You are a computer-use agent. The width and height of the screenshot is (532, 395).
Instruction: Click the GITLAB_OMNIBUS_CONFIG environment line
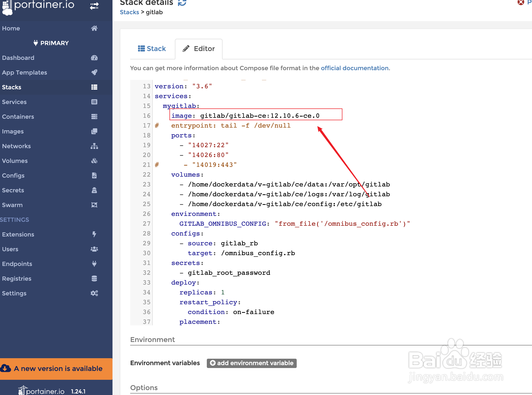(x=295, y=224)
